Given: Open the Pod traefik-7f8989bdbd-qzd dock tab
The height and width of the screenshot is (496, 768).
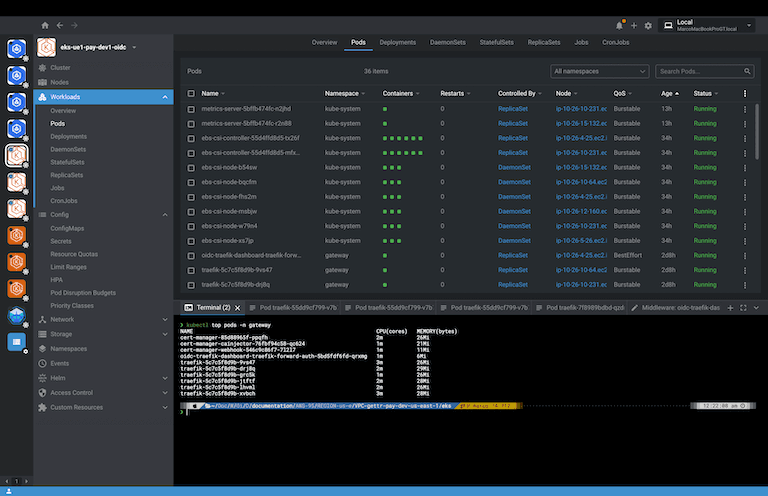Looking at the screenshot, I should click(580, 308).
